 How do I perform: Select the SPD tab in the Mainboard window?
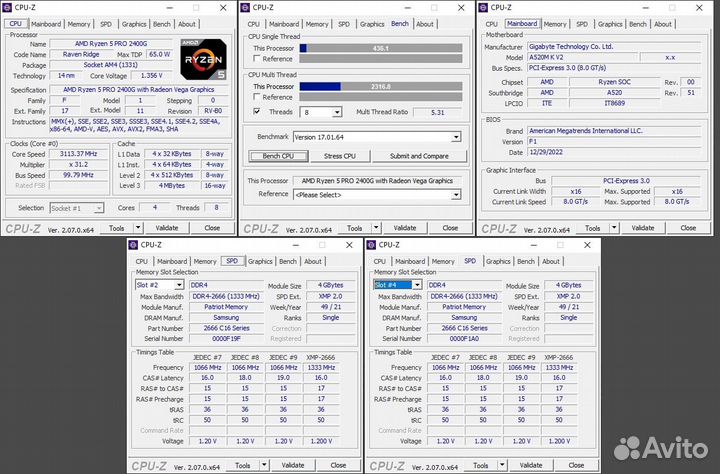[582, 24]
